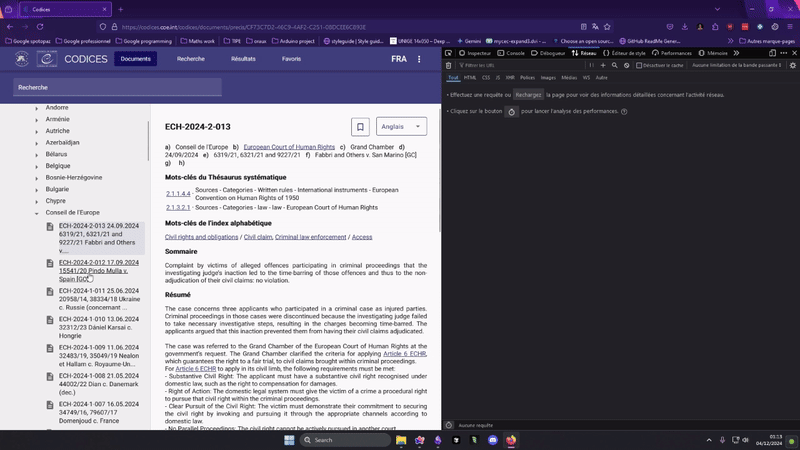Open the Favoris tab

291,59
